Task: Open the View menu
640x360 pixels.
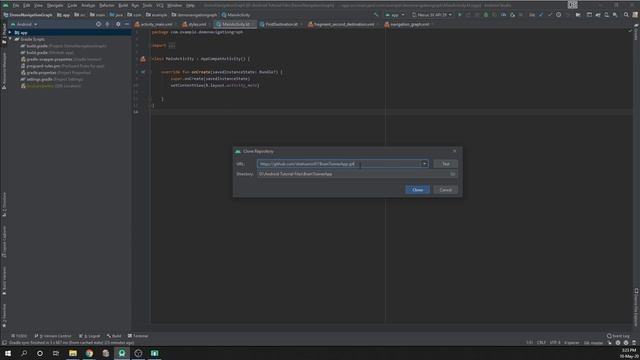Action: (38, 5)
